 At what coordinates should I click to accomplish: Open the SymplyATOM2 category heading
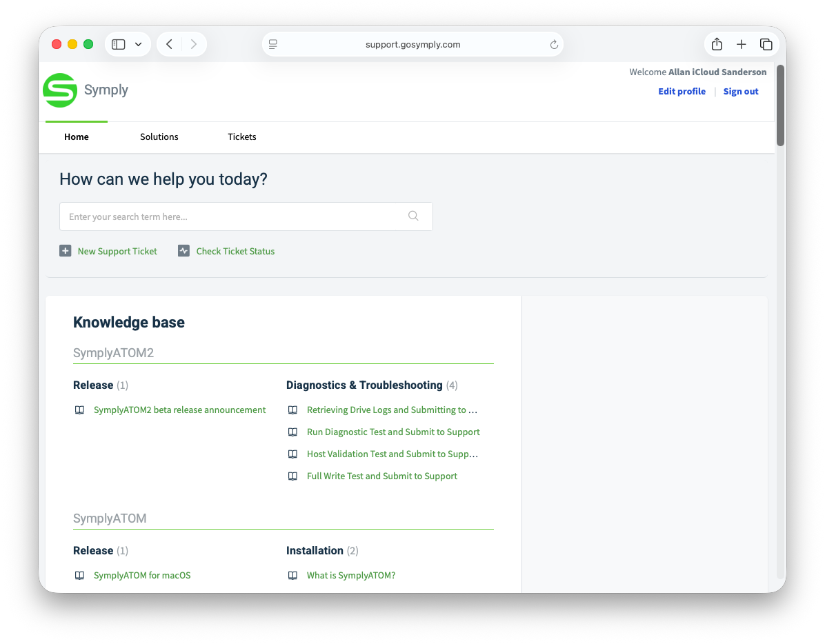pyautogui.click(x=113, y=353)
